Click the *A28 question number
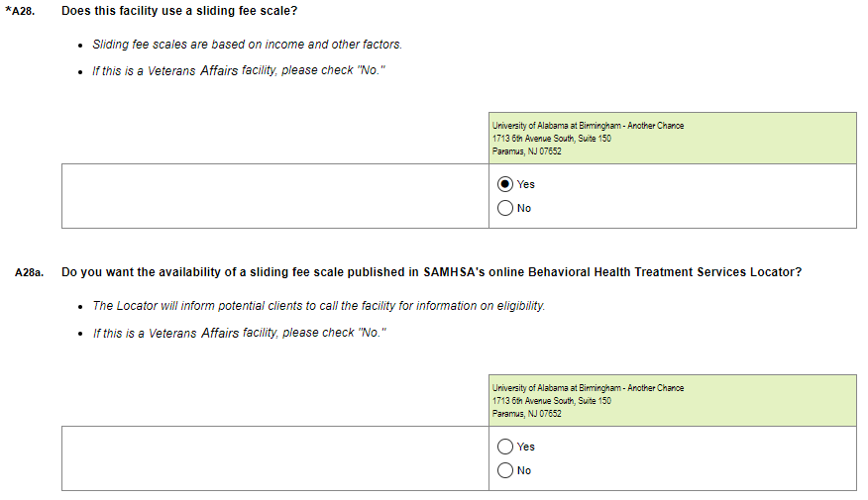This screenshot has width=868, height=500. 20,11
